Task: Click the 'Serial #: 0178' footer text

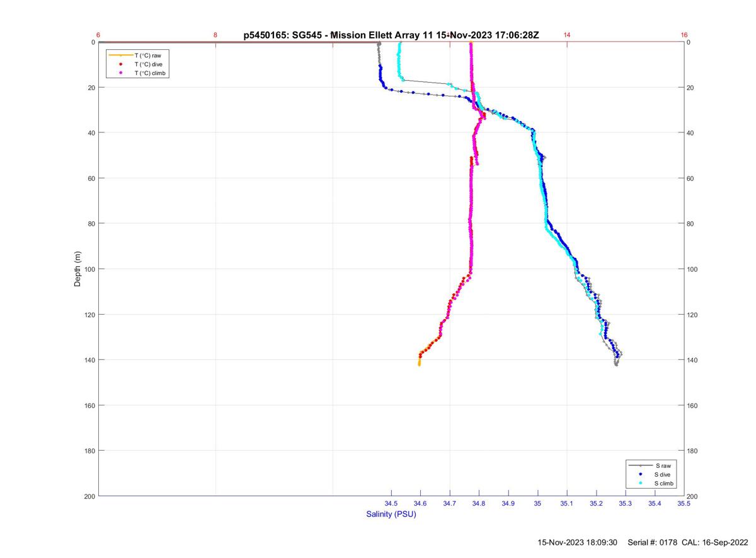Action: (x=652, y=542)
